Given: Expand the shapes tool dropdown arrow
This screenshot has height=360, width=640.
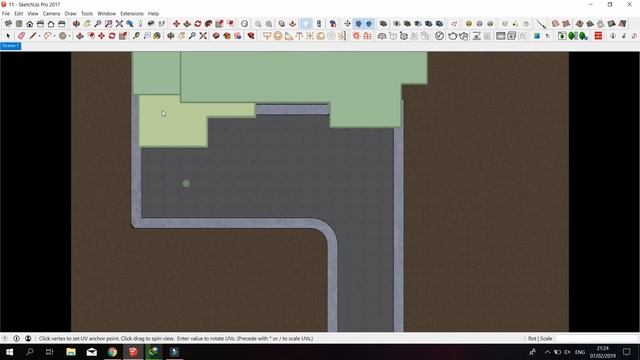Looking at the screenshot, I should coord(69,36).
